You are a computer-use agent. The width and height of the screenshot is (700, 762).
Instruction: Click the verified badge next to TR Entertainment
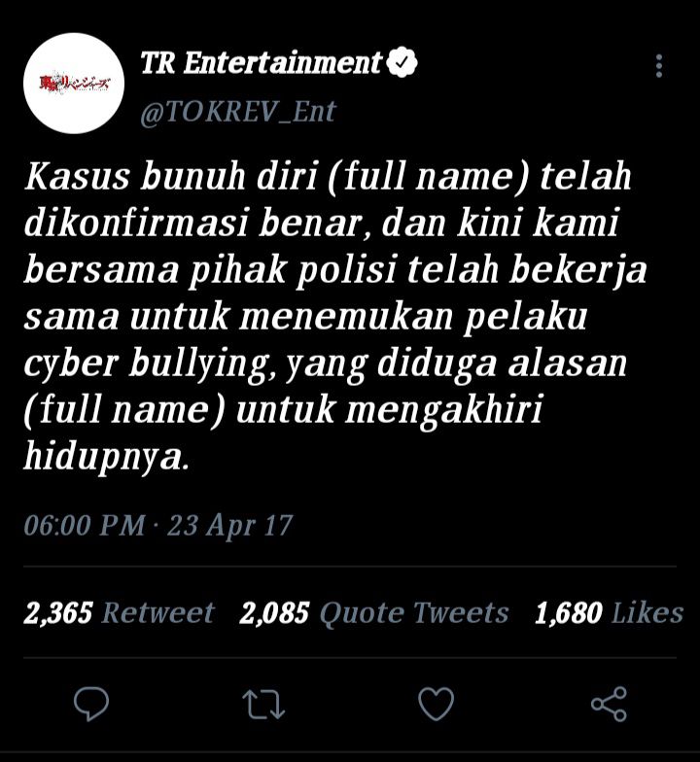click(401, 62)
